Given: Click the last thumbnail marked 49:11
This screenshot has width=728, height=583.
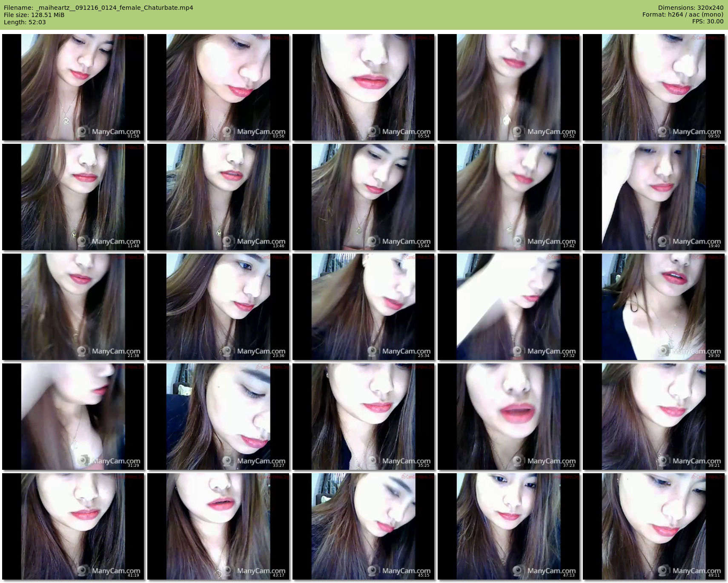Looking at the screenshot, I should (x=654, y=526).
